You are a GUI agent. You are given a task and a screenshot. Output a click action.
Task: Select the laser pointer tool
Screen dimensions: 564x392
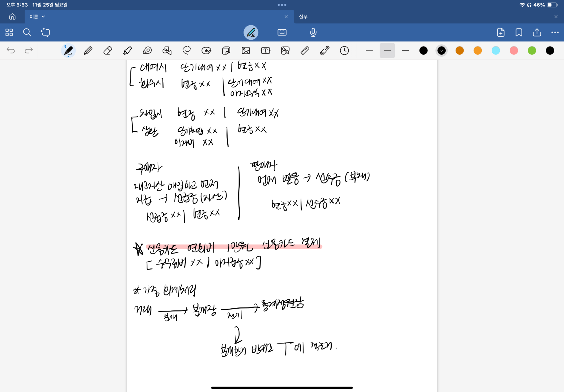325,51
